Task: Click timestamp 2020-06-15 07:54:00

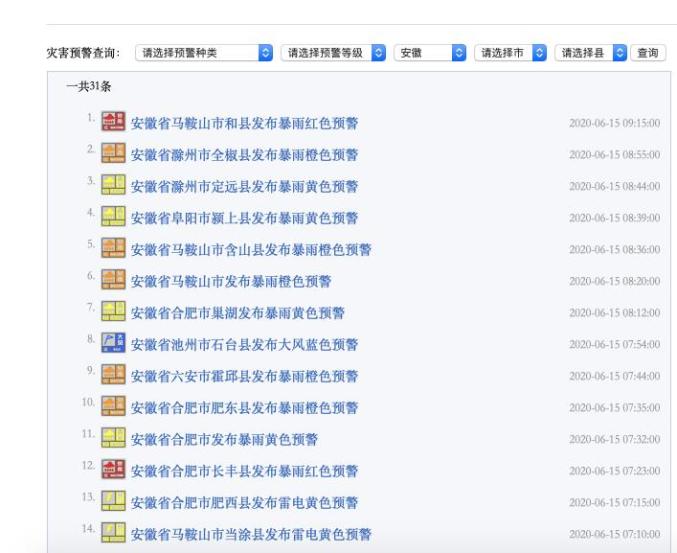Action: (614, 344)
